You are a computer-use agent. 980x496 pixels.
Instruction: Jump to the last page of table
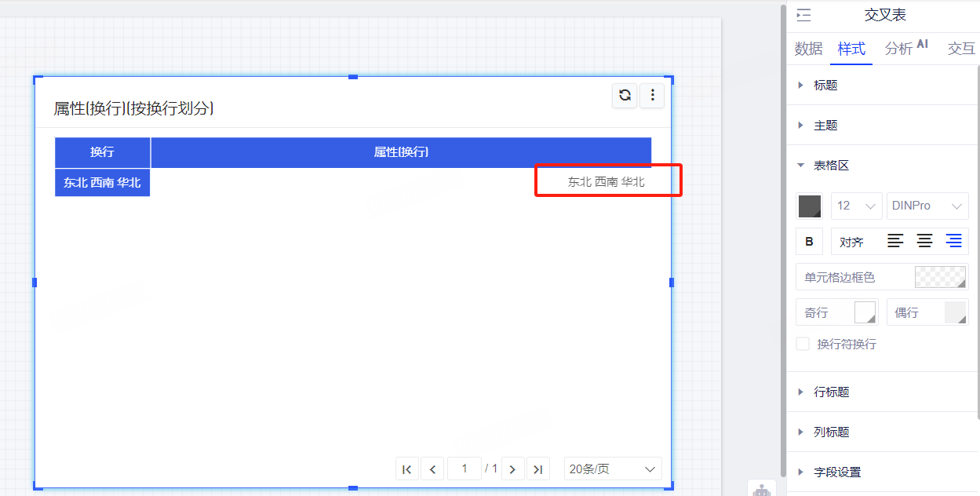click(x=537, y=469)
